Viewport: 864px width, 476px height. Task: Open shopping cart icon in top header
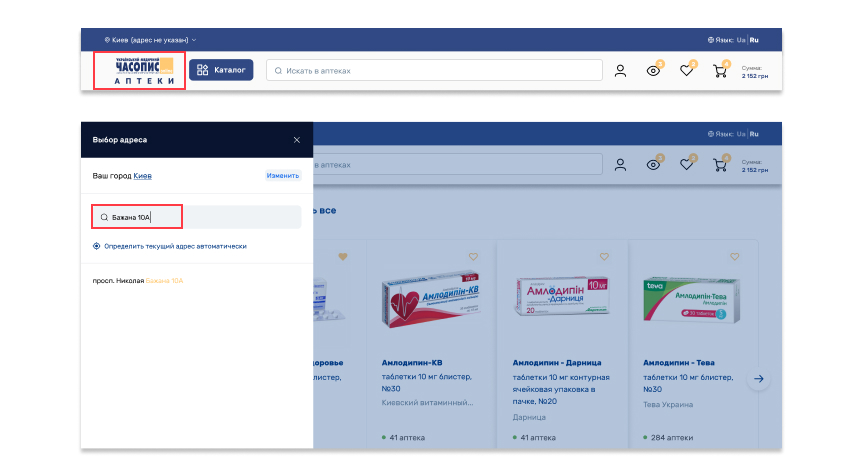(x=719, y=71)
